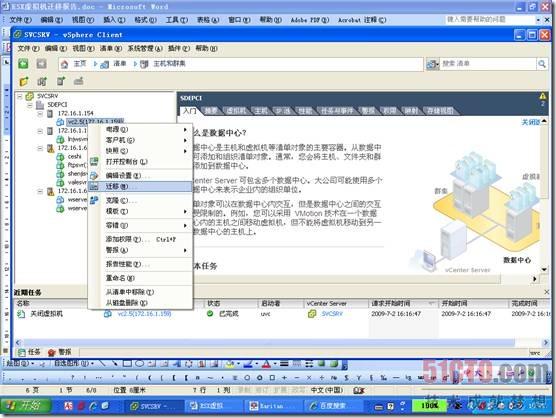Choose 从磁盘删除 (Delete from Disk)
This screenshot has width=556, height=418.
140,303
